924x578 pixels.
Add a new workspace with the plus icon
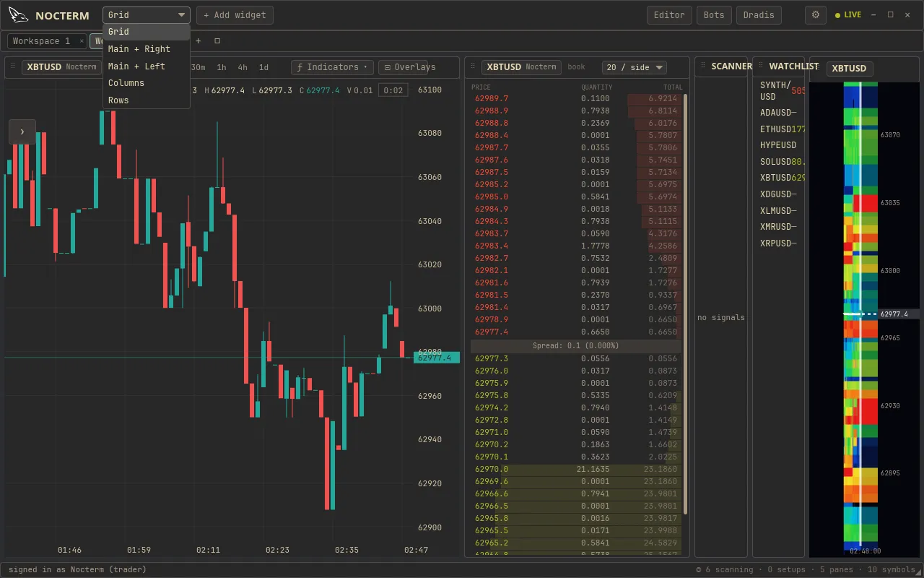(x=199, y=41)
